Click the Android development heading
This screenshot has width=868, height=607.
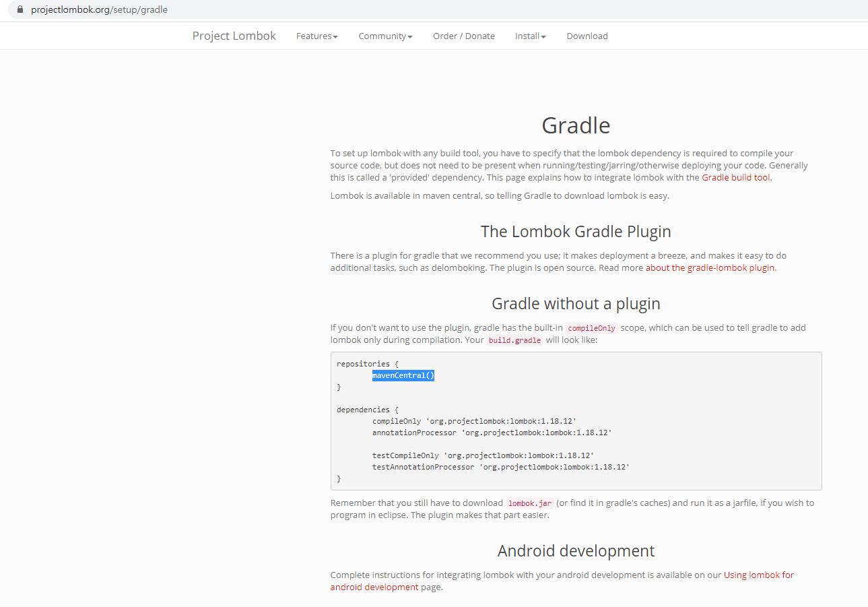[x=576, y=550]
